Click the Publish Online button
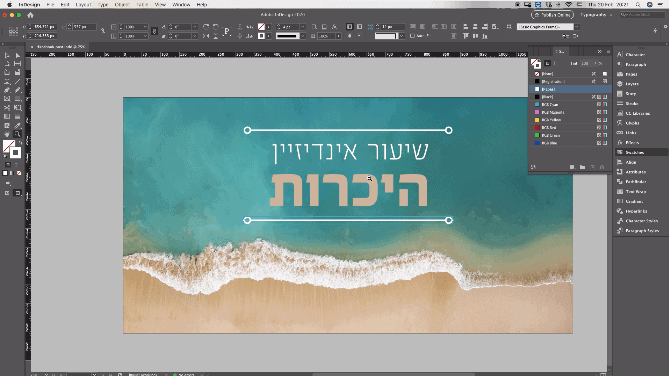Viewport: 669px width, 376px height. tap(553, 15)
